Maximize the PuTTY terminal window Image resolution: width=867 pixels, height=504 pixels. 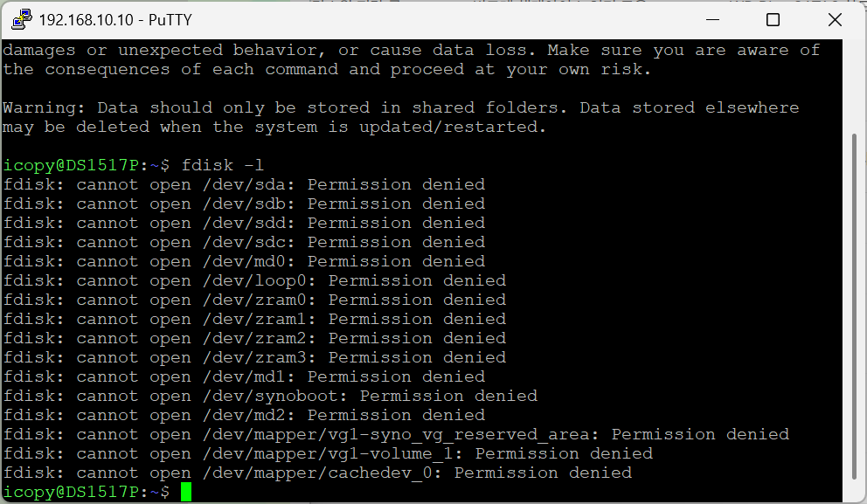pyautogui.click(x=773, y=20)
